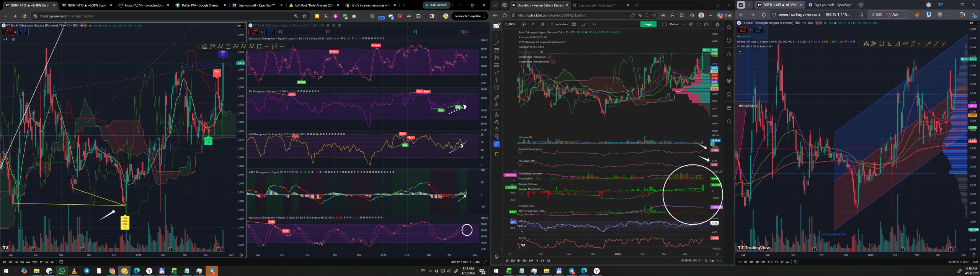Viewport: 980px width, 276px height.
Task: Toggle SuperTrend indicator visibility eye
Action: (x=541, y=52)
